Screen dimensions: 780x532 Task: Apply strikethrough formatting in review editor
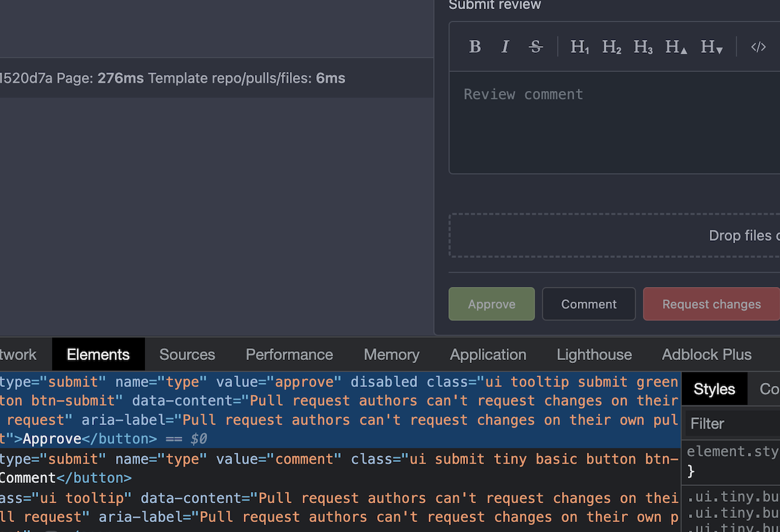point(536,47)
